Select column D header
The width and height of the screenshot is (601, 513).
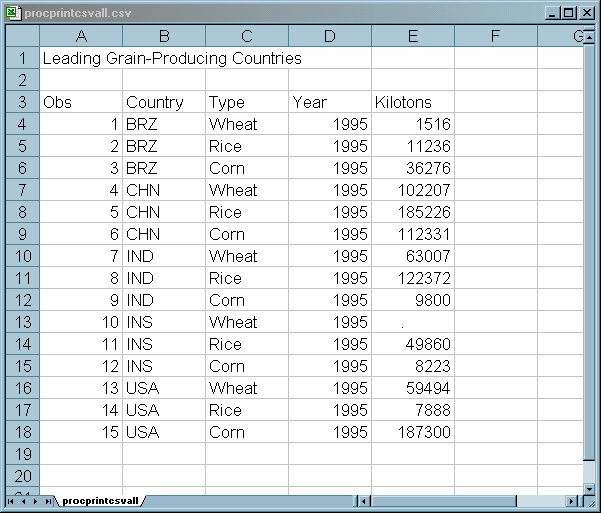point(330,36)
